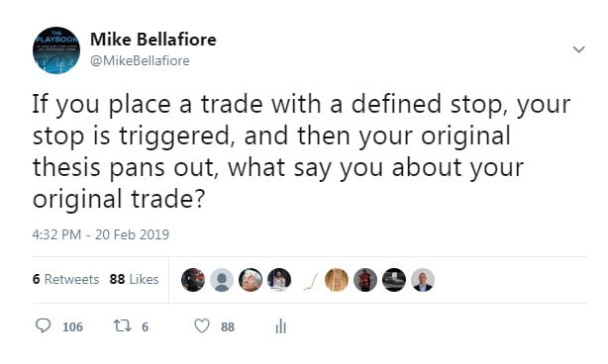Screen dimensions: 608x364
Task: View the 6 Retweets list
Action: (x=66, y=279)
